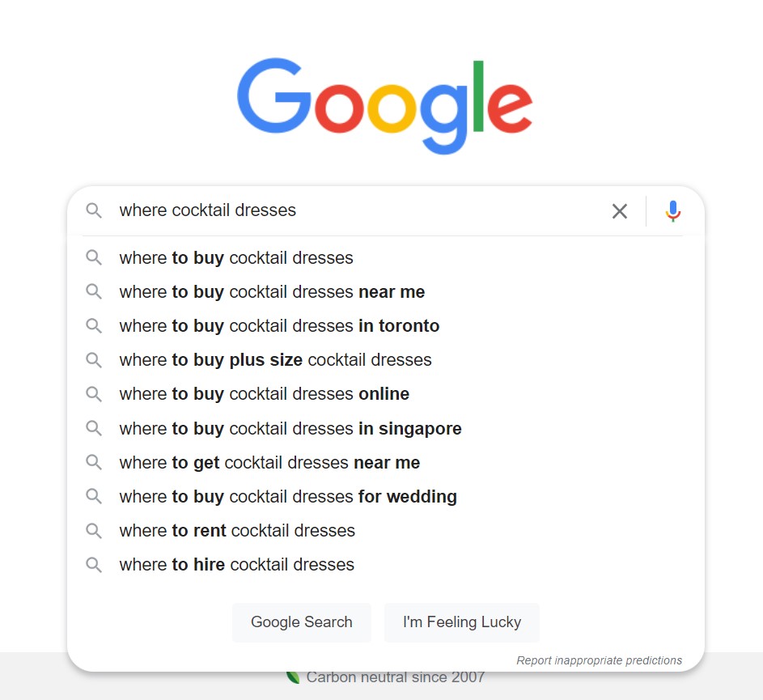The image size is (763, 700).
Task: Select suggestion 'where to buy cocktail dresses near me'
Action: tap(272, 291)
